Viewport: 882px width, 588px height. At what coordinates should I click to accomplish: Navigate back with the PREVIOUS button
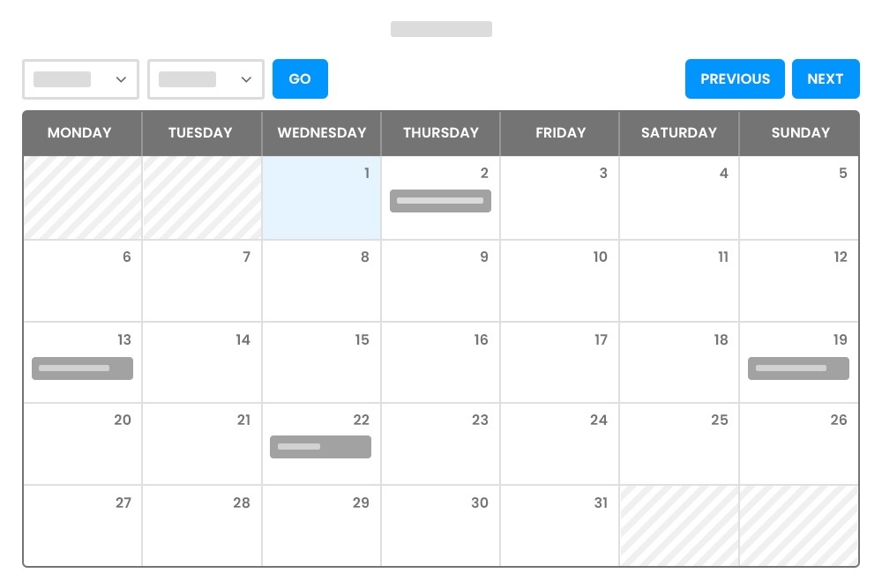[x=735, y=78]
